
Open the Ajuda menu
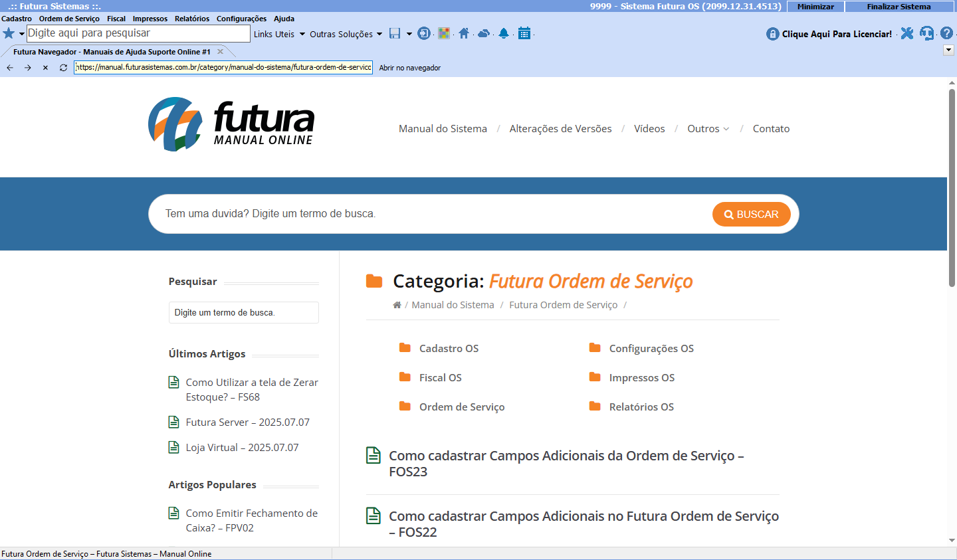point(284,19)
